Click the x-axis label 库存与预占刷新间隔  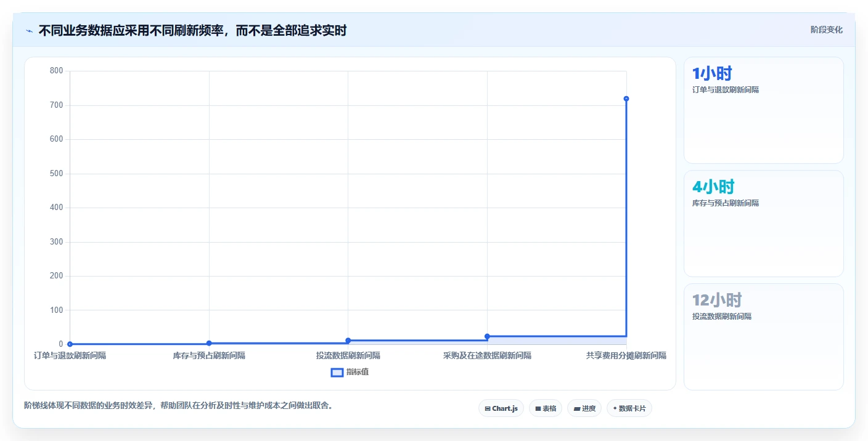[209, 355]
